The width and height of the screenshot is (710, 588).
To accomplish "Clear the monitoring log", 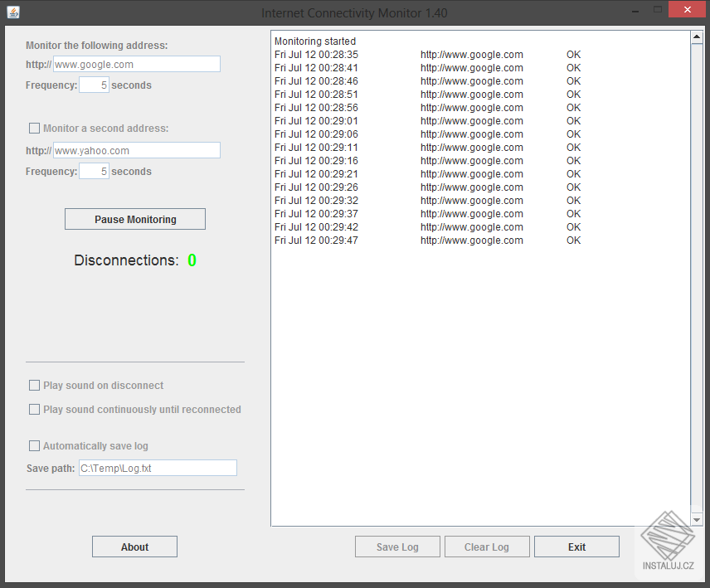I will (x=487, y=546).
